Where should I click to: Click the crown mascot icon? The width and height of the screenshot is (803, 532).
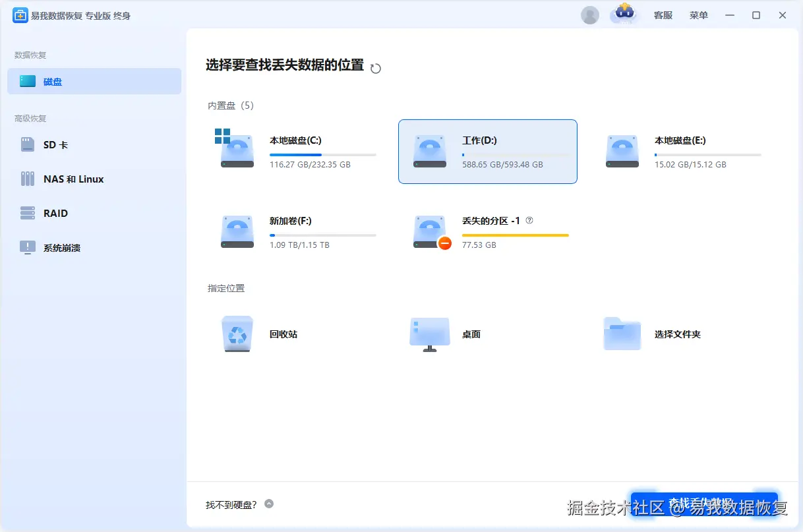pos(624,13)
